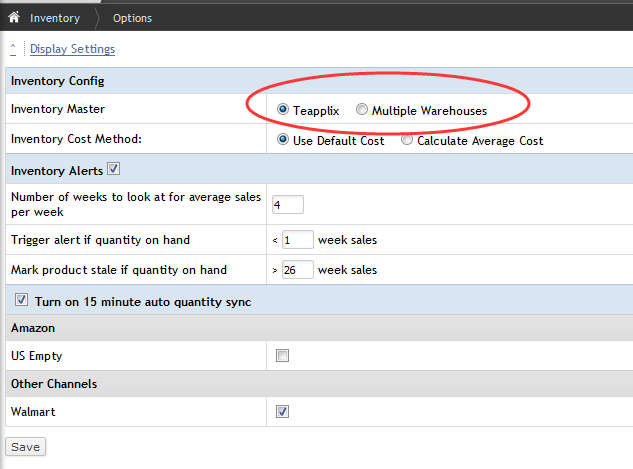The height and width of the screenshot is (469, 633).
Task: Click the Inventory Config section header
Action: (57, 80)
